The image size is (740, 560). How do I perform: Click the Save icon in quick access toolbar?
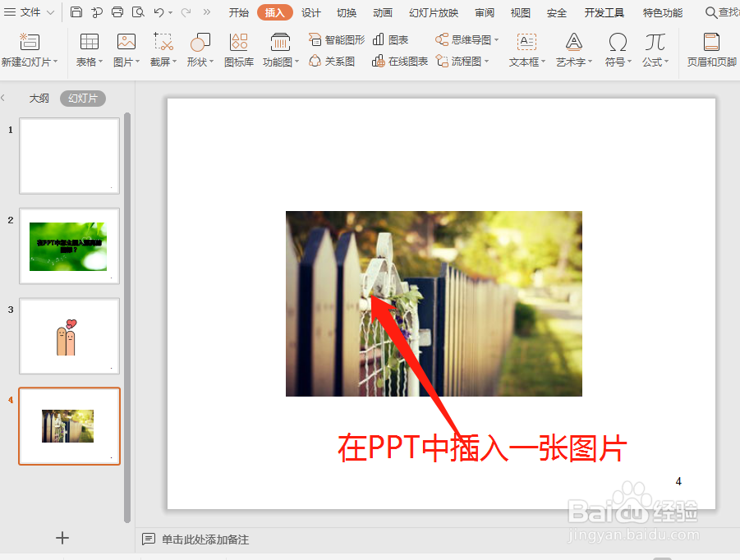tap(76, 11)
